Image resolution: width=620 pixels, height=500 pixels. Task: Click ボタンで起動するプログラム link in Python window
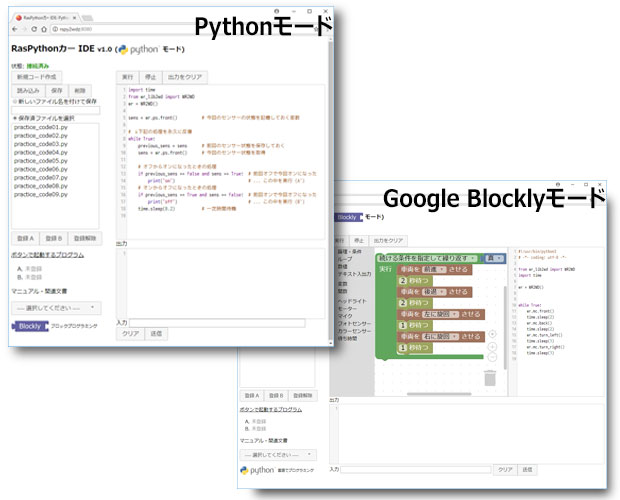coord(47,255)
